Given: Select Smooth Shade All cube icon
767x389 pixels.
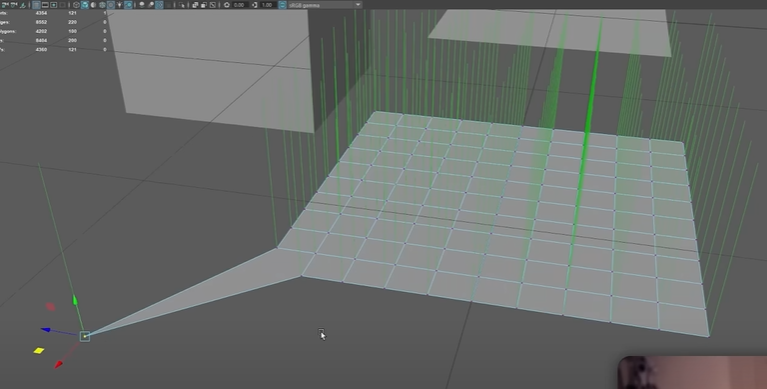Looking at the screenshot, I should click(85, 5).
